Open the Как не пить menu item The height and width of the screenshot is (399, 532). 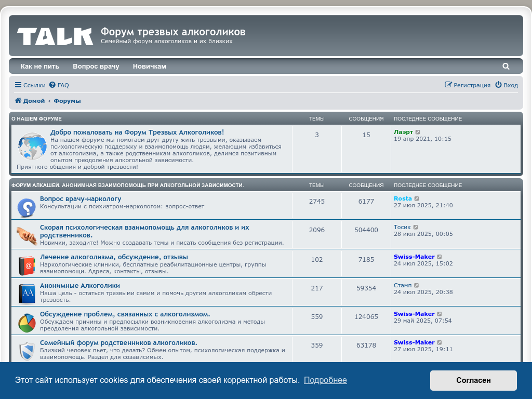click(40, 66)
